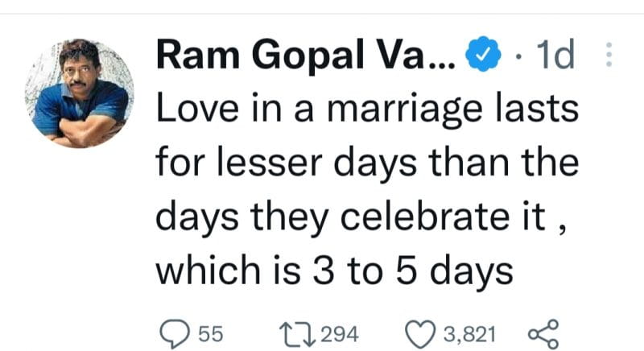
Task: Click the 3,821 likes count
Action: [x=469, y=334]
